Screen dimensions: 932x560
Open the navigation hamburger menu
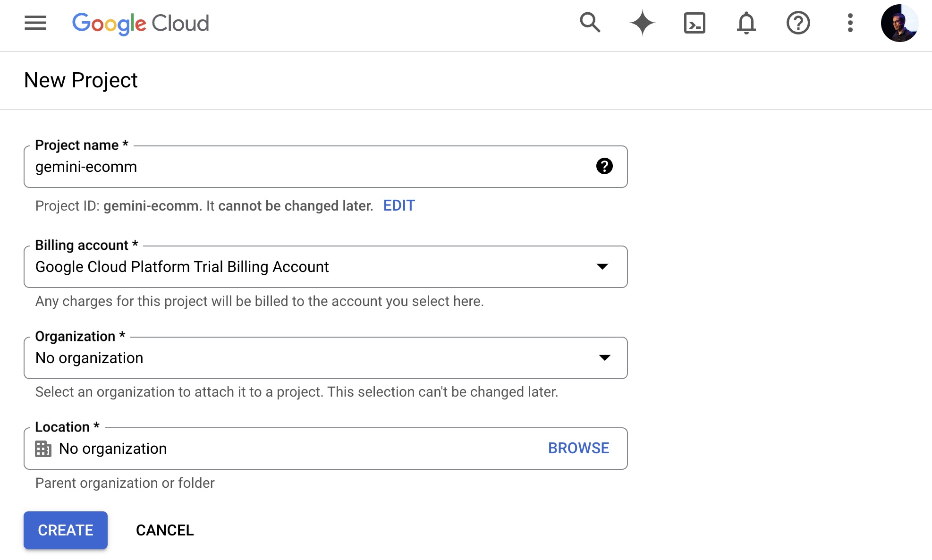[34, 23]
